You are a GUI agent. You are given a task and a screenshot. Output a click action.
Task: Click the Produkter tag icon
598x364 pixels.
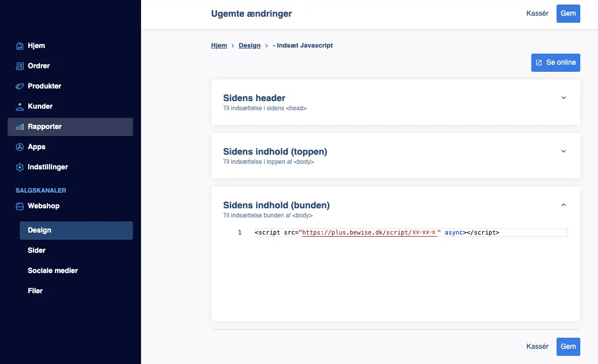pos(20,86)
